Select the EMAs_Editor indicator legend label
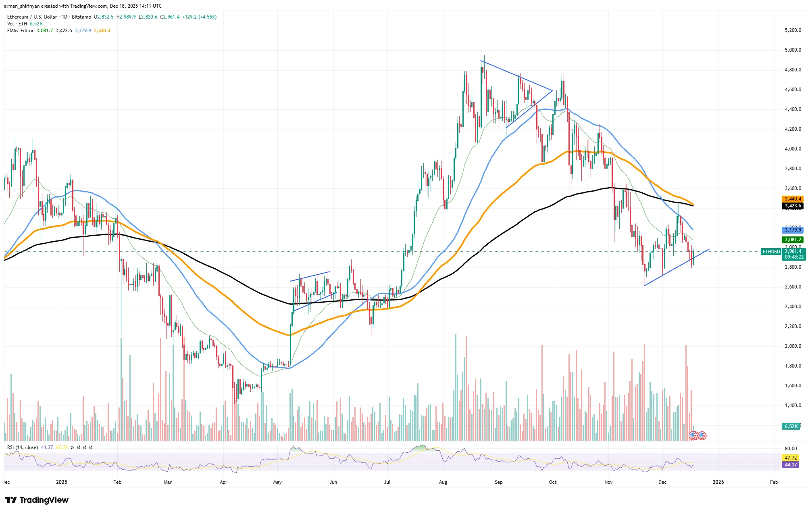 point(21,31)
